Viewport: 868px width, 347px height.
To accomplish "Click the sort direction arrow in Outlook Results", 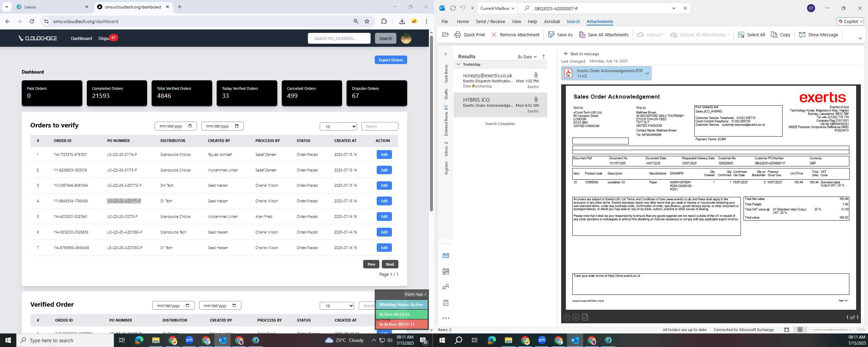I will (x=544, y=57).
